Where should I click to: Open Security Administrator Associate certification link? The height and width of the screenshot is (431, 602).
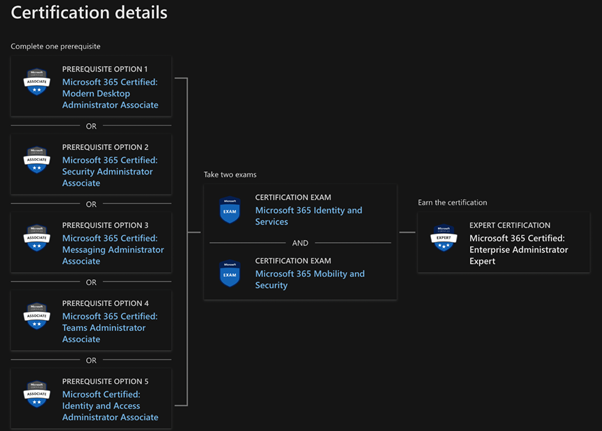pos(110,172)
